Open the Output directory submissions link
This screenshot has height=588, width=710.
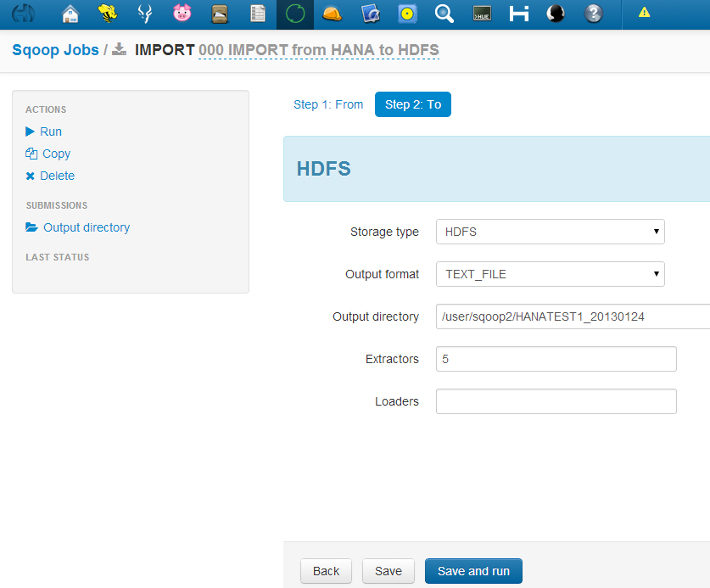tap(87, 227)
